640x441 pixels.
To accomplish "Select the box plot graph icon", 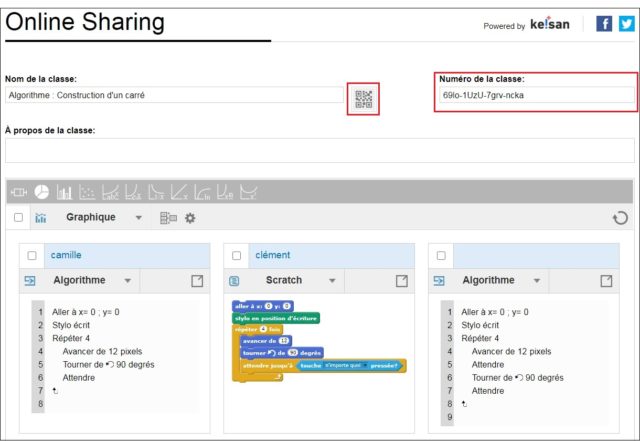I will point(19,192).
